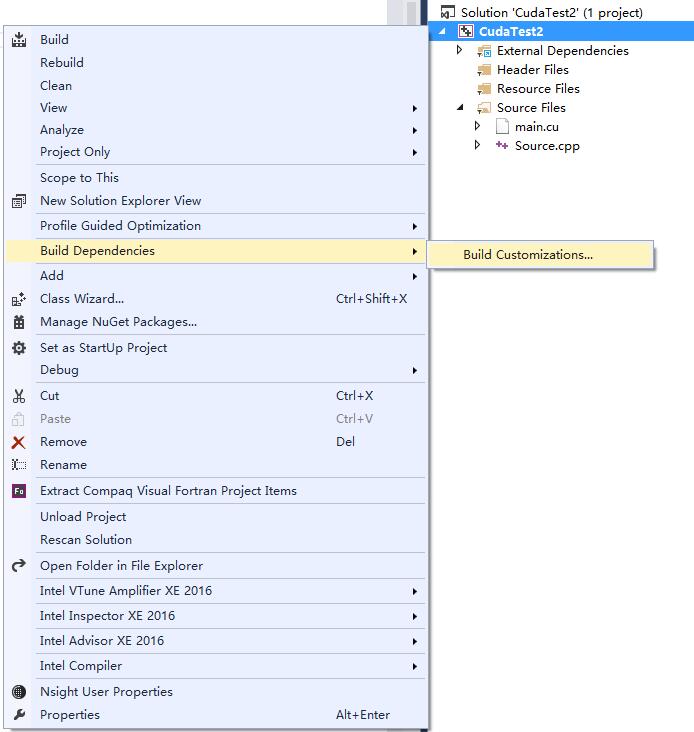The width and height of the screenshot is (694, 732).
Task: Open Intel VTune Amplifier XE 2016 submenu
Action: 216,591
